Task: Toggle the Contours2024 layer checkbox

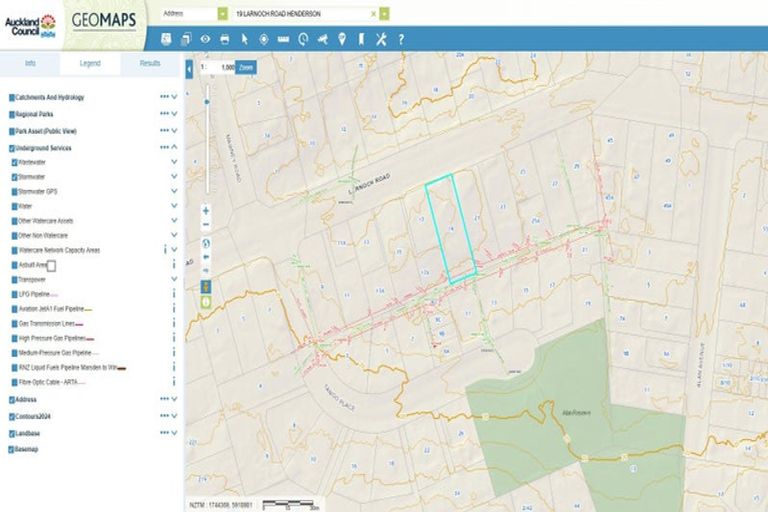Action: (x=12, y=415)
